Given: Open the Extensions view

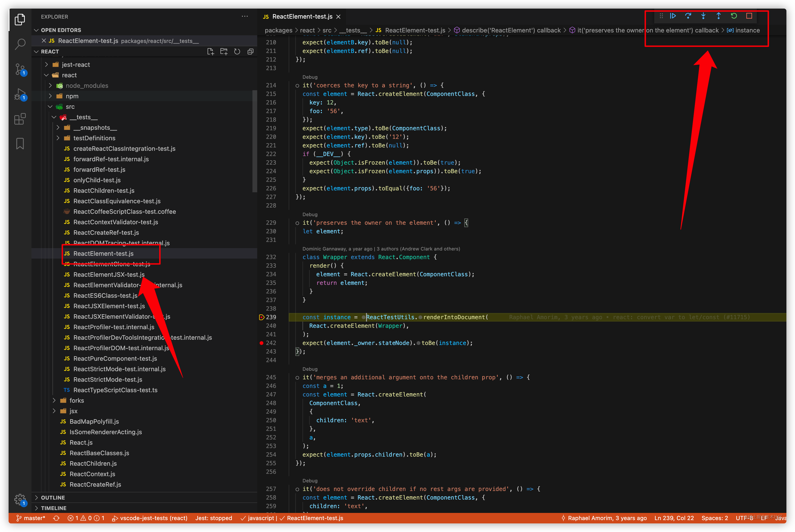Looking at the screenshot, I should (x=20, y=119).
